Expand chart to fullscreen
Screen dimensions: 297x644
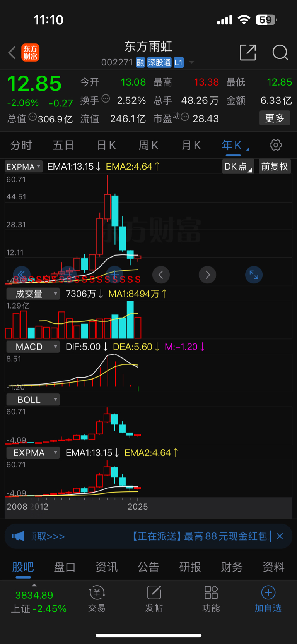click(254, 275)
